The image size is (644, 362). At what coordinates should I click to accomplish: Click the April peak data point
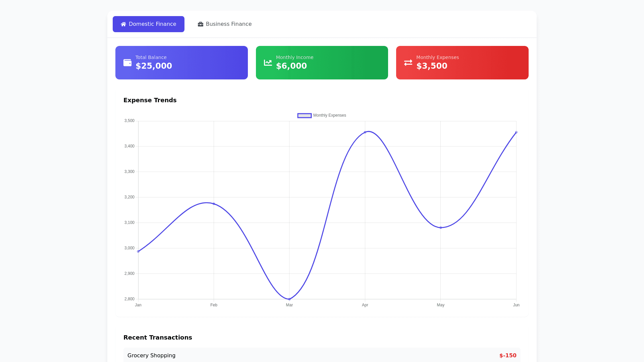[x=365, y=132]
